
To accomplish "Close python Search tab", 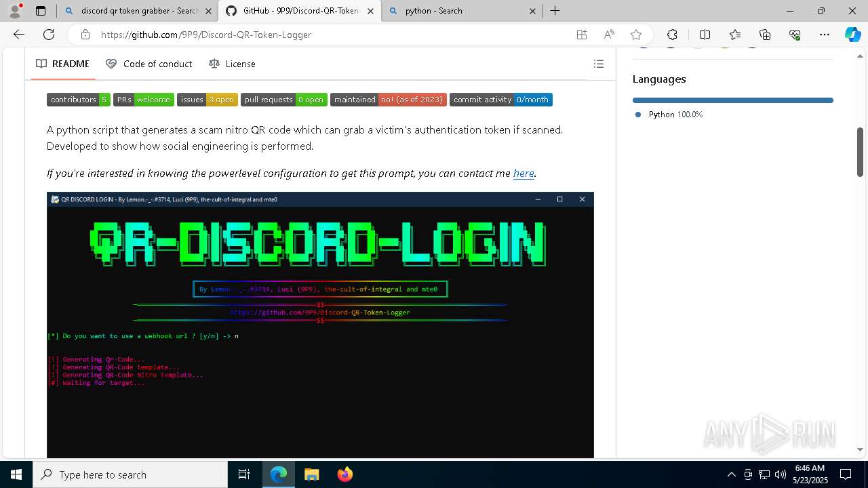I will 532,11.
